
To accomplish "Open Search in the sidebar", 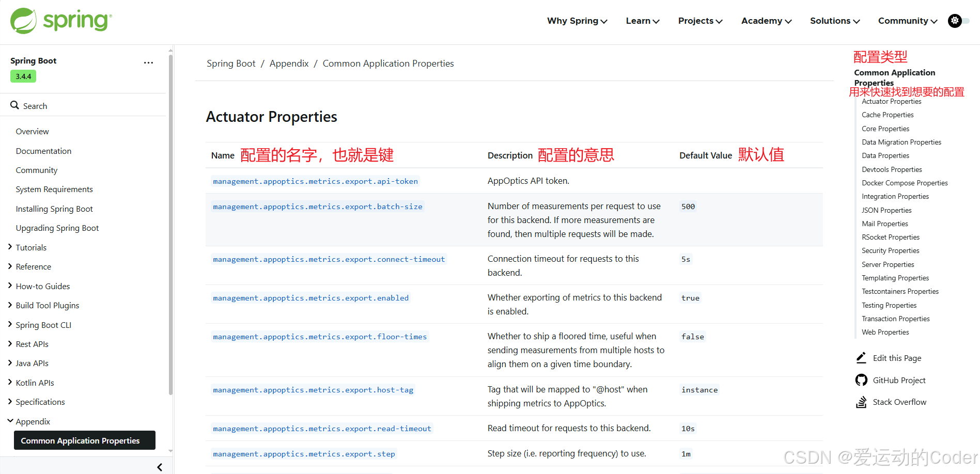I will 35,105.
